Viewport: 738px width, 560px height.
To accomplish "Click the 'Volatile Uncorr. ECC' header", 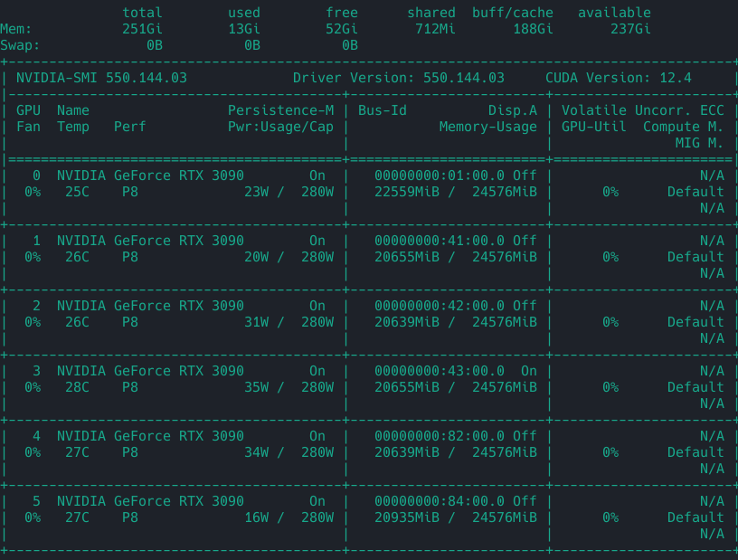I will [643, 110].
